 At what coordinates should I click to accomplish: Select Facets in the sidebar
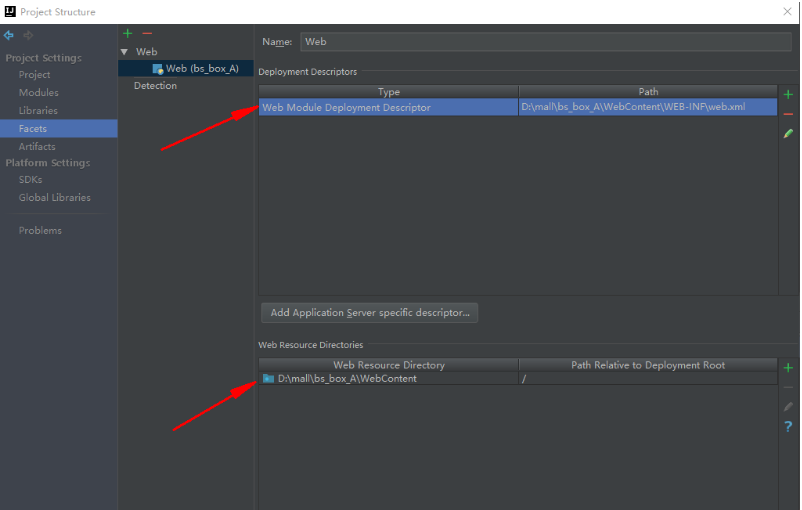coord(59,128)
